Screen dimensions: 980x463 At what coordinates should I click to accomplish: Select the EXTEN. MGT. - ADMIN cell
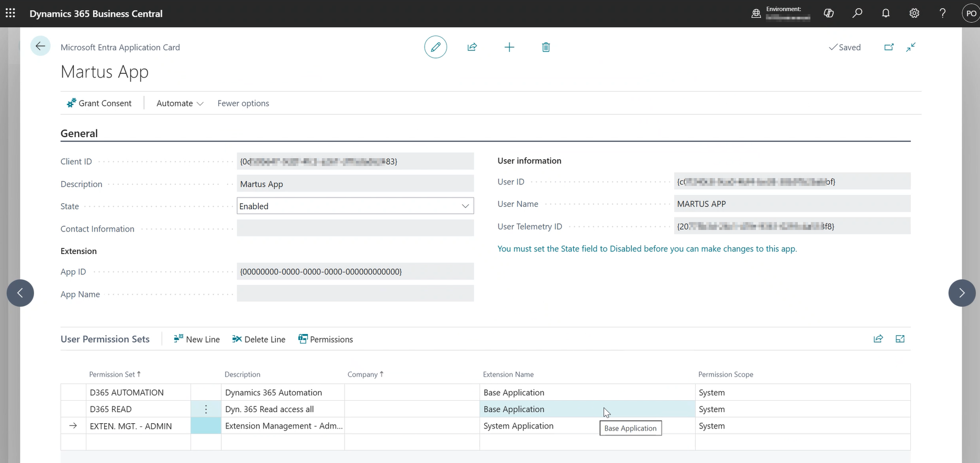[x=138, y=426]
